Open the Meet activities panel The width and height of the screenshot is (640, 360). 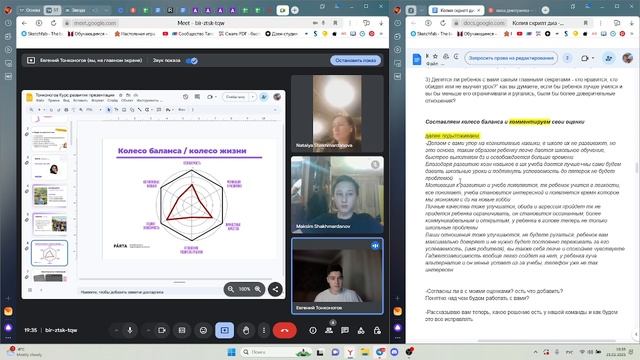(x=361, y=330)
